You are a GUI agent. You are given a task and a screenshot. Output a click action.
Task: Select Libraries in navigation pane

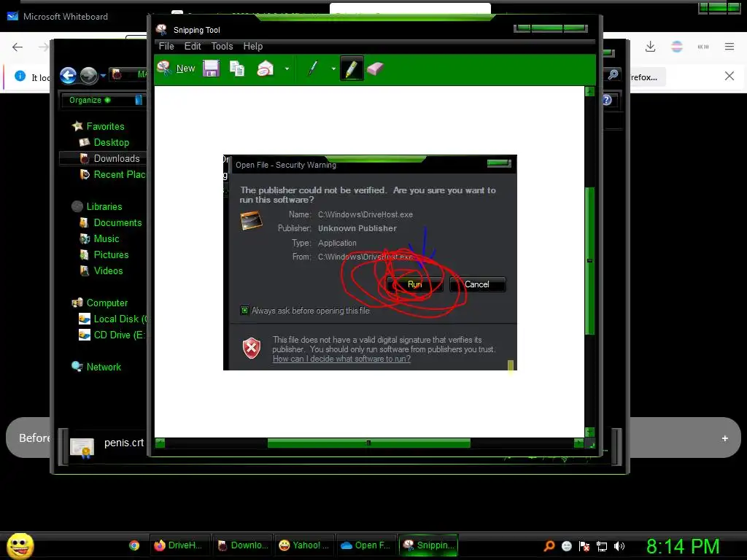point(97,206)
